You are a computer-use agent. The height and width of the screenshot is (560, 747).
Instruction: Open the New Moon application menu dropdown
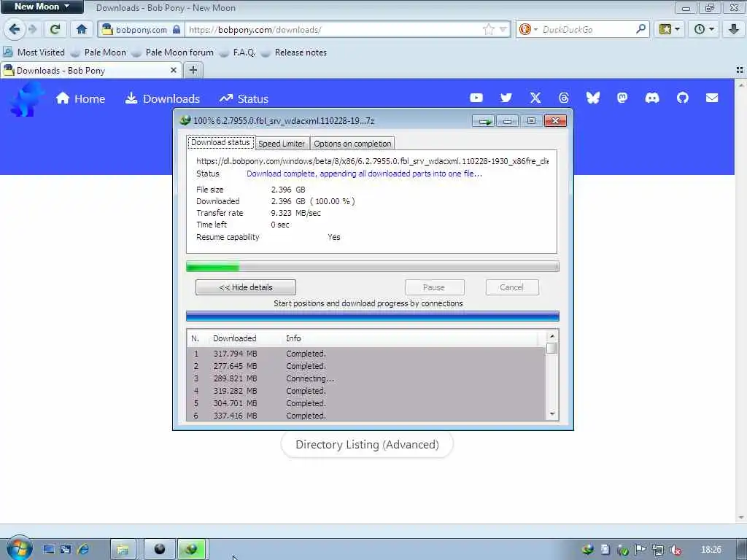click(x=42, y=7)
